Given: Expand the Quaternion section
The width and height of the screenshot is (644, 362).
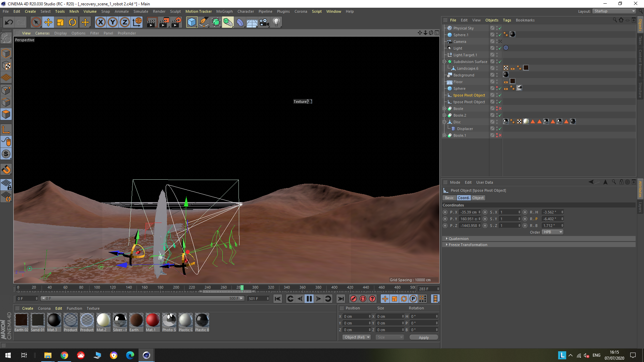Looking at the screenshot, I should [x=458, y=239].
